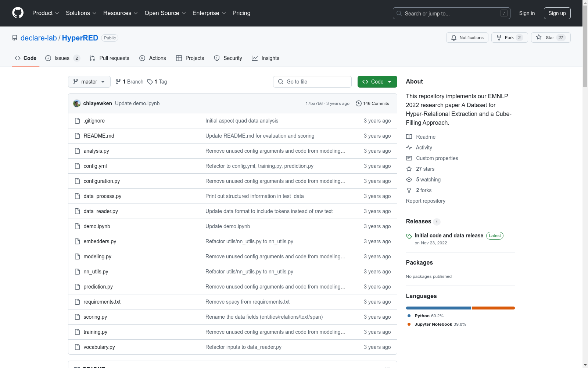Open the Enterprise dropdown menu
This screenshot has width=588, height=368.
pyautogui.click(x=209, y=13)
